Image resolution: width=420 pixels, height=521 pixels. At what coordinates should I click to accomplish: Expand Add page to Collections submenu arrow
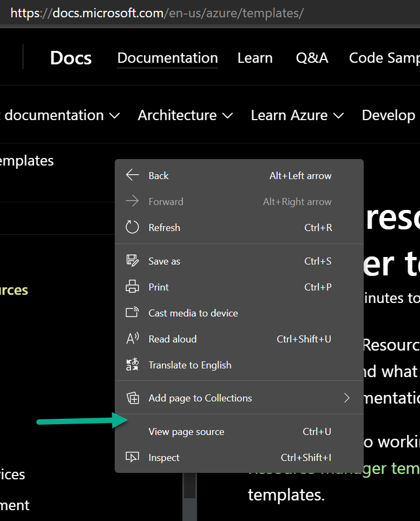pyautogui.click(x=347, y=398)
